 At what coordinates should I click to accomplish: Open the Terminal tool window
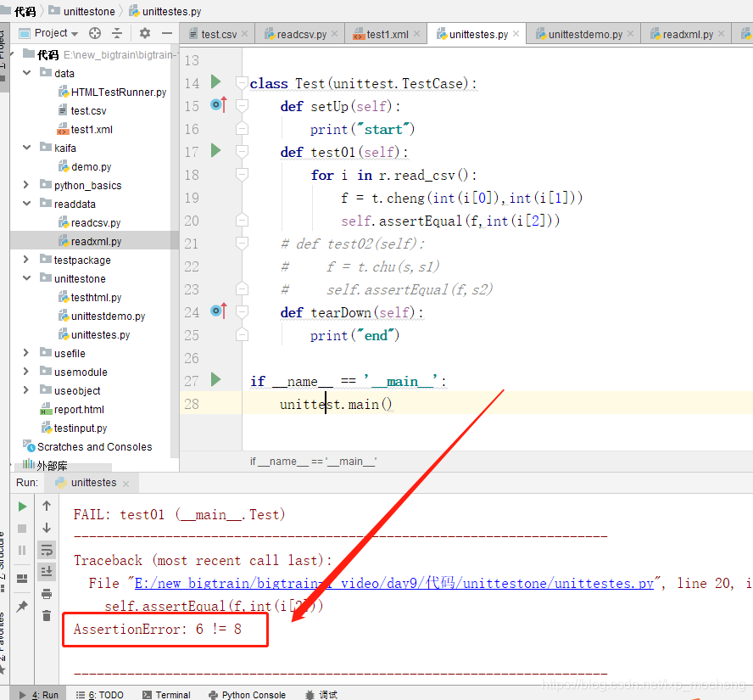click(167, 695)
